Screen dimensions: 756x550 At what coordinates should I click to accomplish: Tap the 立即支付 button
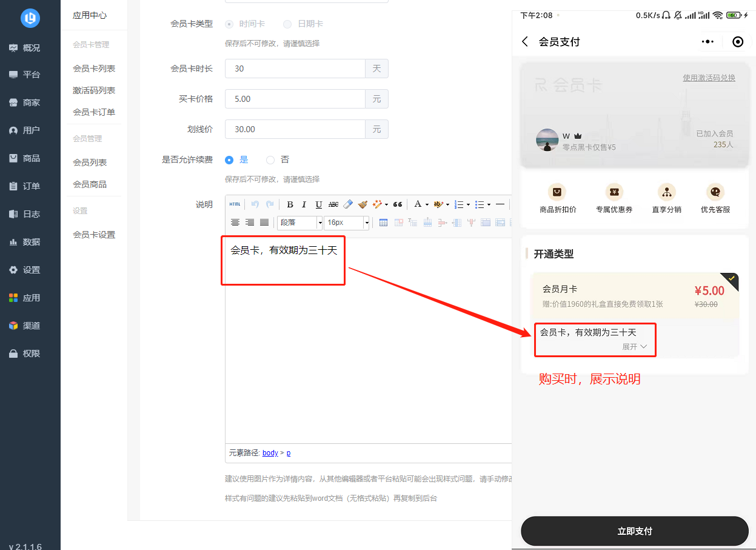pyautogui.click(x=635, y=531)
